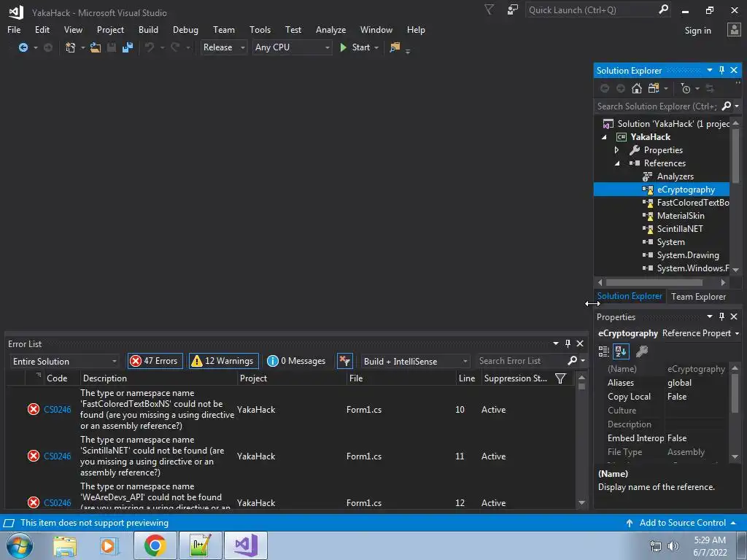Open the Debug menu
Screen dimensions: 747x560
pyautogui.click(x=185, y=29)
